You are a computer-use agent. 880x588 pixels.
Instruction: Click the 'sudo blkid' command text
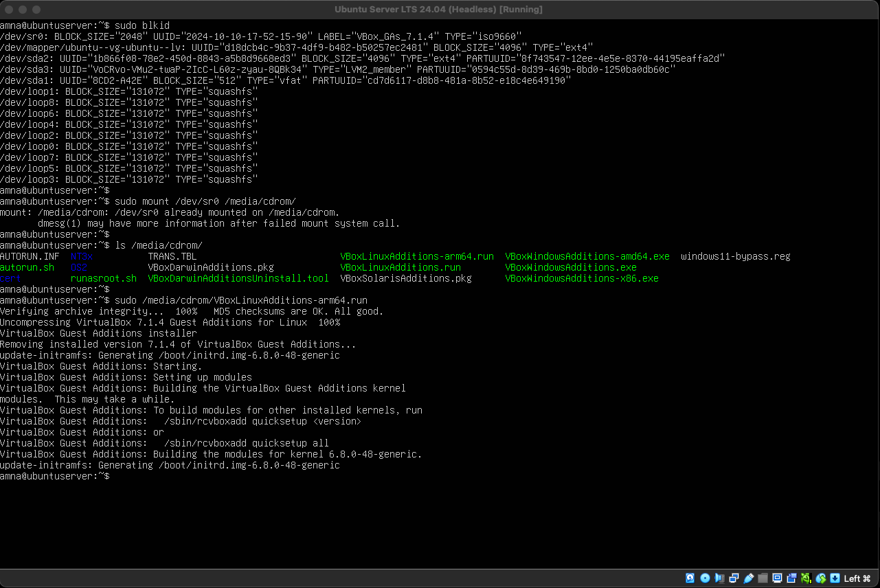point(142,25)
